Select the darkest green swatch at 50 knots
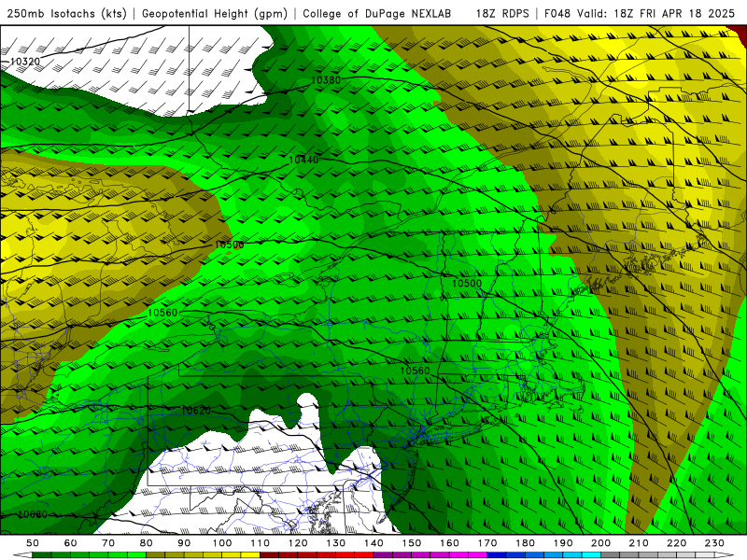 click(42, 555)
